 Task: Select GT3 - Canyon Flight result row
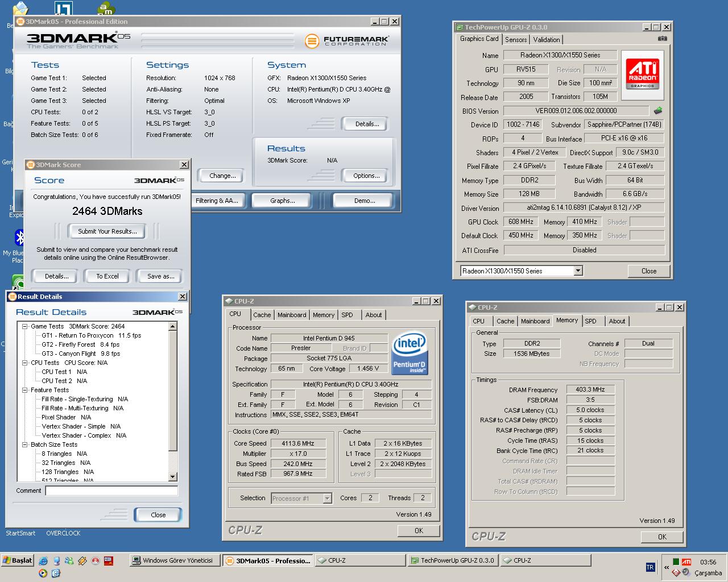coord(81,354)
